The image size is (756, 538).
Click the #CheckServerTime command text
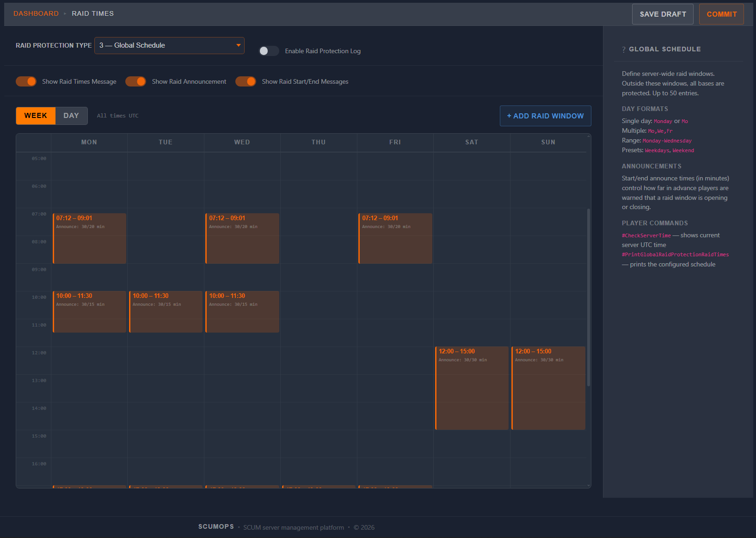tap(646, 235)
